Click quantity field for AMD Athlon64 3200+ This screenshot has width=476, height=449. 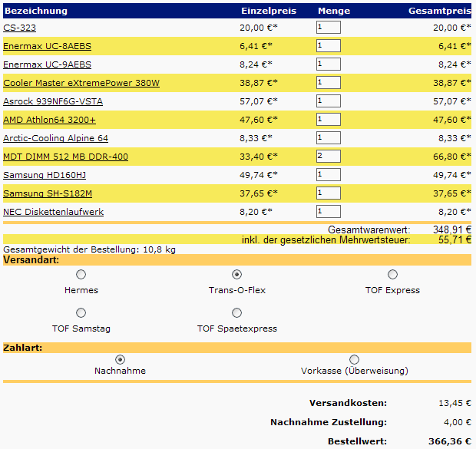329,120
